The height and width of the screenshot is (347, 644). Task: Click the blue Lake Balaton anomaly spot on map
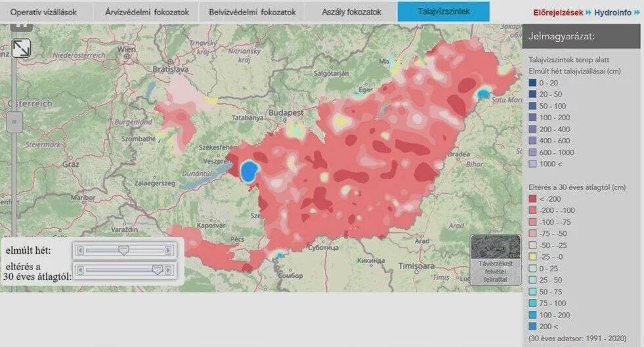pyautogui.click(x=249, y=172)
